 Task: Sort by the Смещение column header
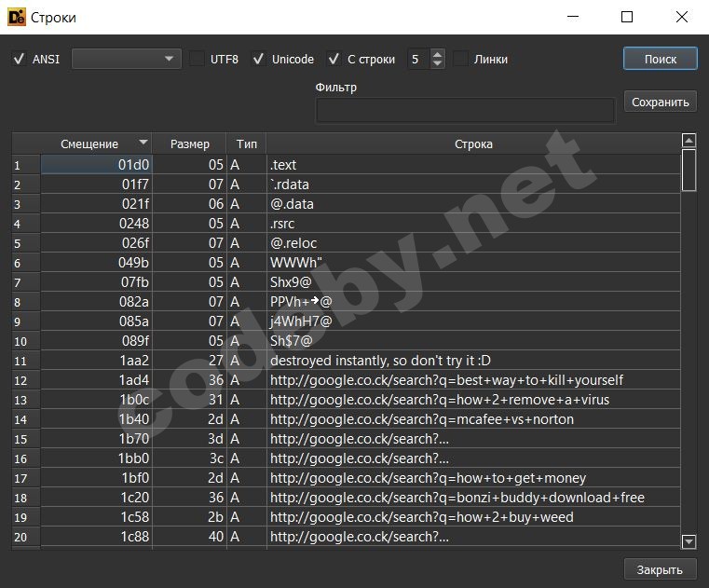coord(96,144)
